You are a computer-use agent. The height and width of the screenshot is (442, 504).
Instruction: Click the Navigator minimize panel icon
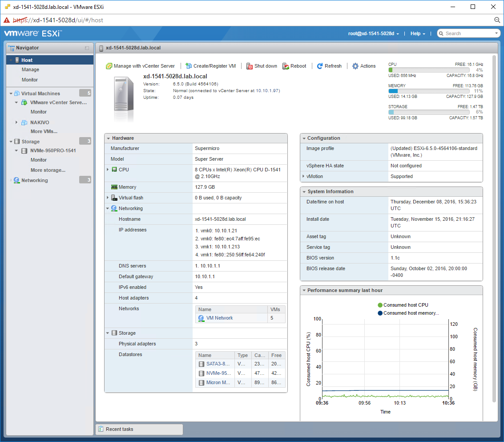87,48
